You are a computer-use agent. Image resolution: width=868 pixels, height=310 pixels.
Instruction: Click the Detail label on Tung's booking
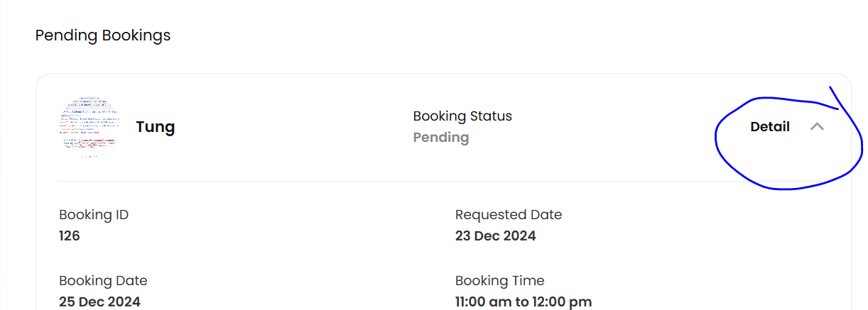tap(770, 127)
